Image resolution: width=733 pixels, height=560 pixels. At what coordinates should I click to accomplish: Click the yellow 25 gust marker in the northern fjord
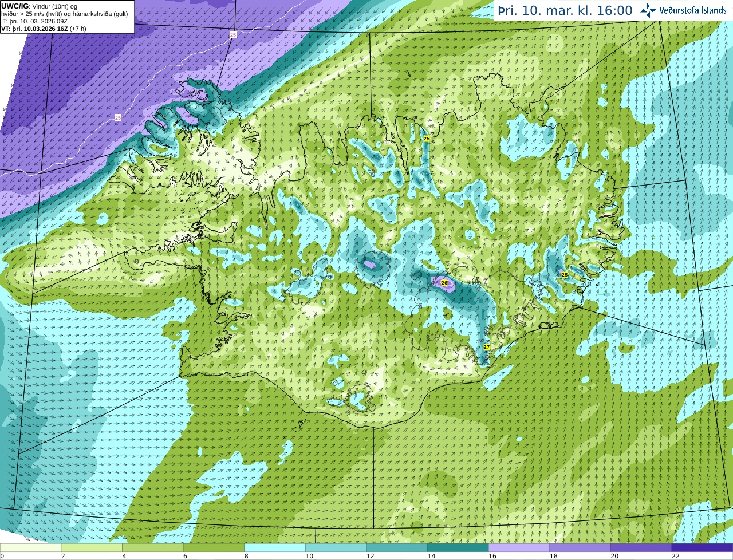click(x=427, y=139)
